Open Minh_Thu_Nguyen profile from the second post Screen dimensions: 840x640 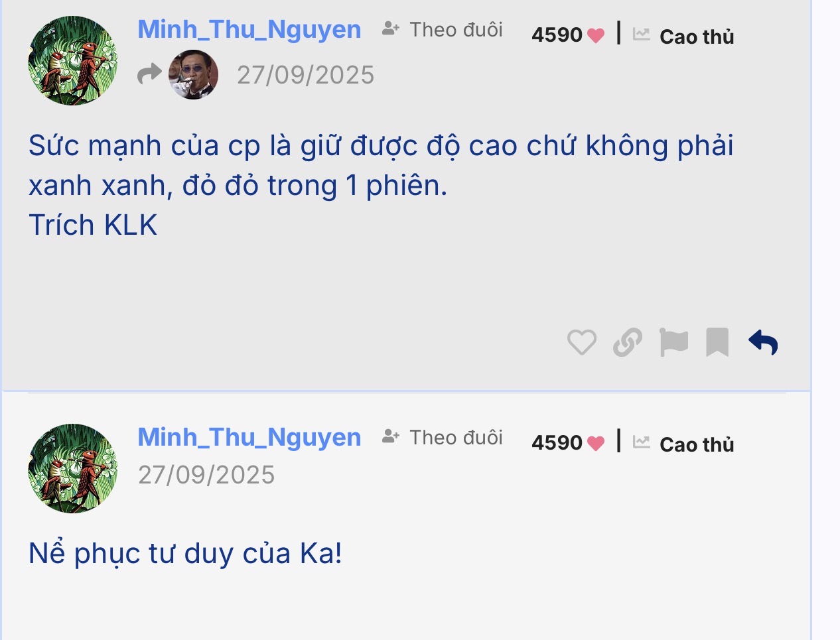point(249,438)
